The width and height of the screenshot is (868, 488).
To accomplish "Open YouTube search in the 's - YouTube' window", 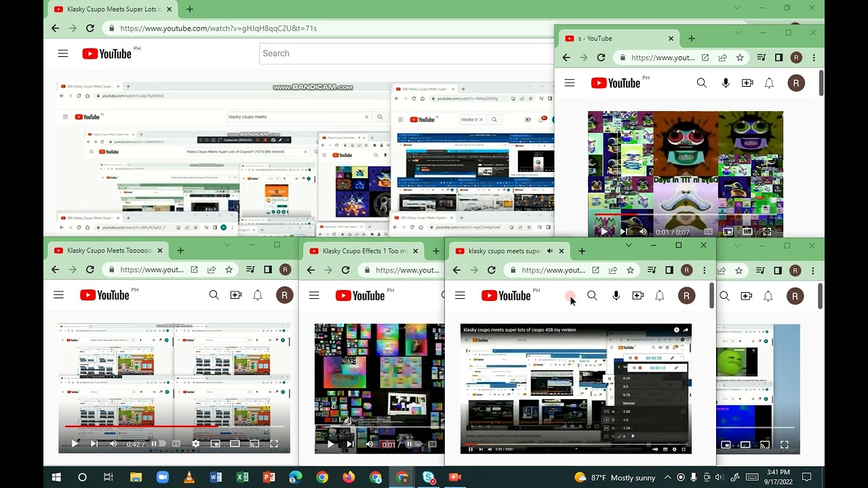I will click(x=702, y=83).
